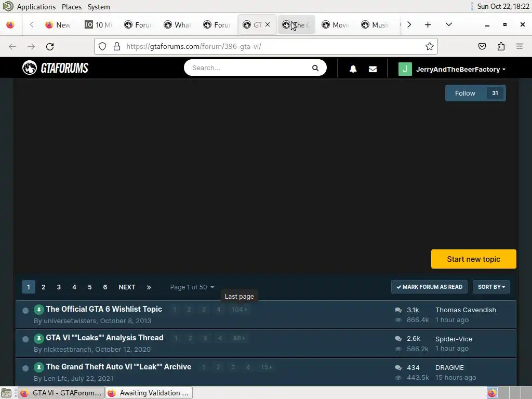The height and width of the screenshot is (399, 532).
Task: Open The Grand Theft Auto VI Leak Archive
Action: coord(118,367)
